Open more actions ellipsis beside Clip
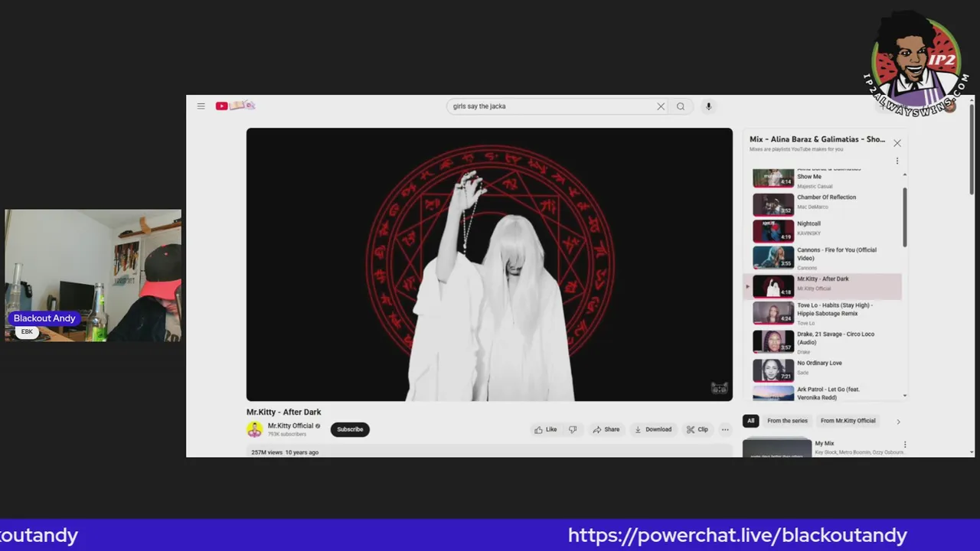 click(x=725, y=429)
